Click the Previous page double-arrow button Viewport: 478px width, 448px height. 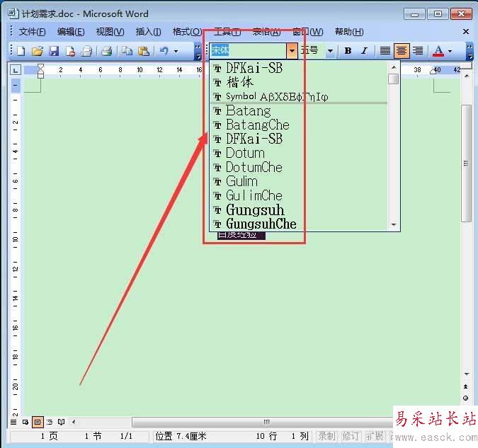coord(466,386)
